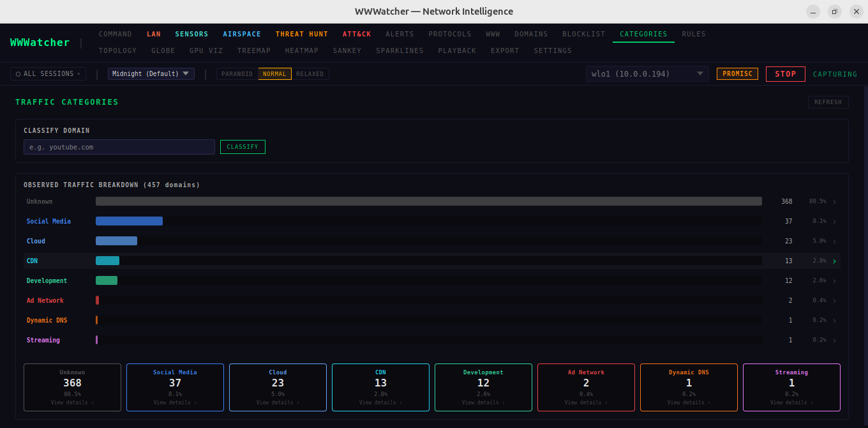View details on Streaming card
Image resolution: width=868 pixels, height=428 pixels.
pos(791,402)
